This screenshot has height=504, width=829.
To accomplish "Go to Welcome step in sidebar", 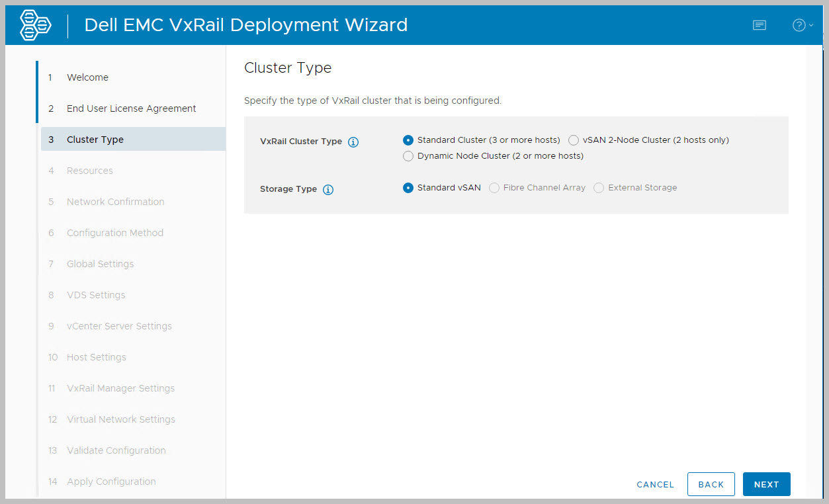I will [x=87, y=77].
